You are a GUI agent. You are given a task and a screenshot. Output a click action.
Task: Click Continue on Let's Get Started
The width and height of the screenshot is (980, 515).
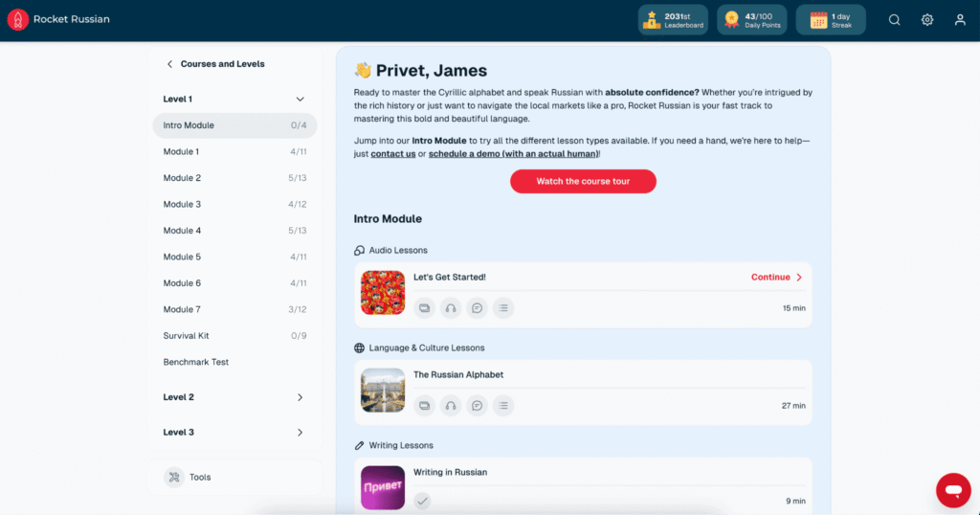click(777, 277)
